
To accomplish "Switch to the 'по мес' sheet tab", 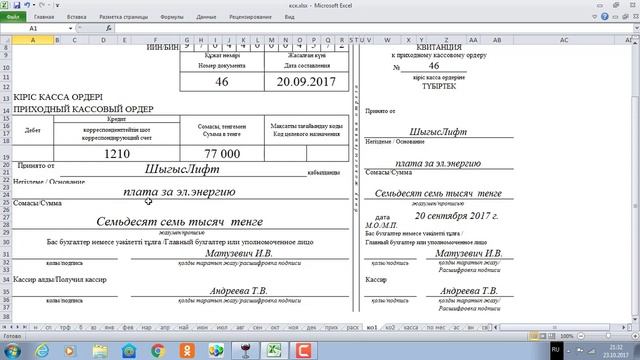I will pyautogui.click(x=436, y=327).
